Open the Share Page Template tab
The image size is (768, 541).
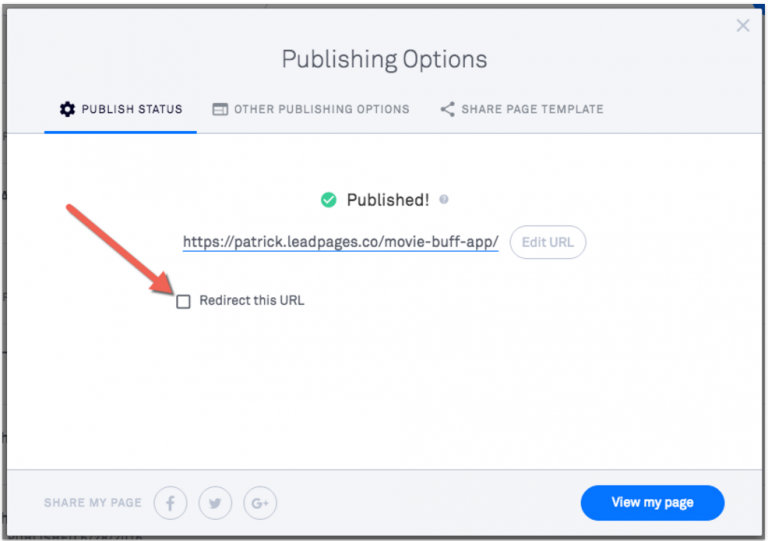[x=522, y=109]
